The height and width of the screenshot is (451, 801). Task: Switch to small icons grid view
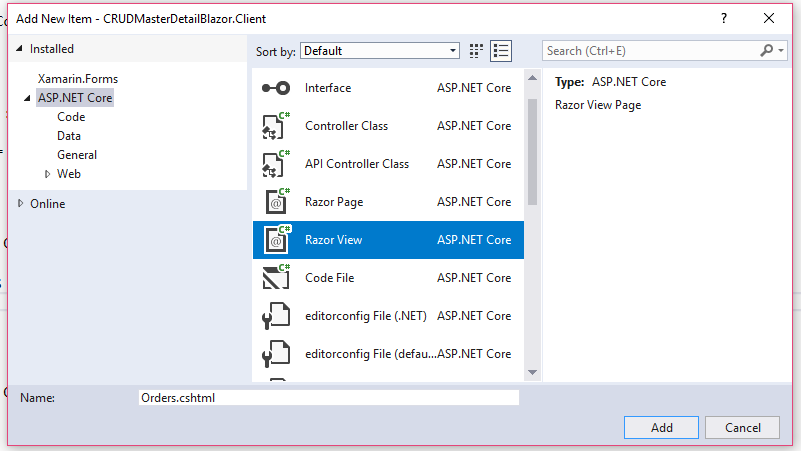tap(476, 51)
